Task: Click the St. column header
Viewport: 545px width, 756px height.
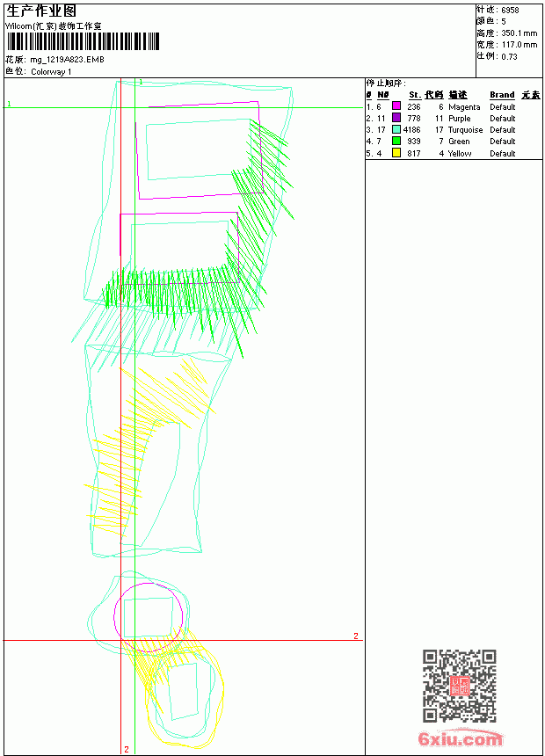Action: (415, 95)
